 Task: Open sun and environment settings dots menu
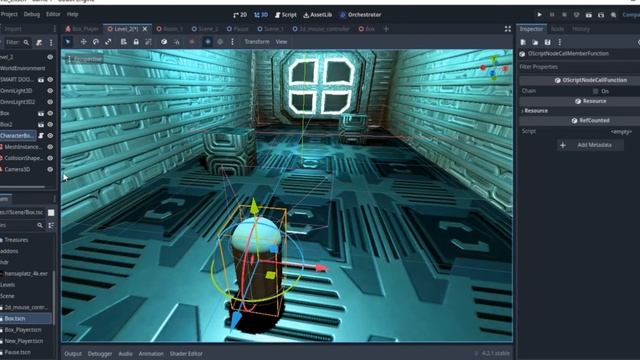[x=232, y=42]
